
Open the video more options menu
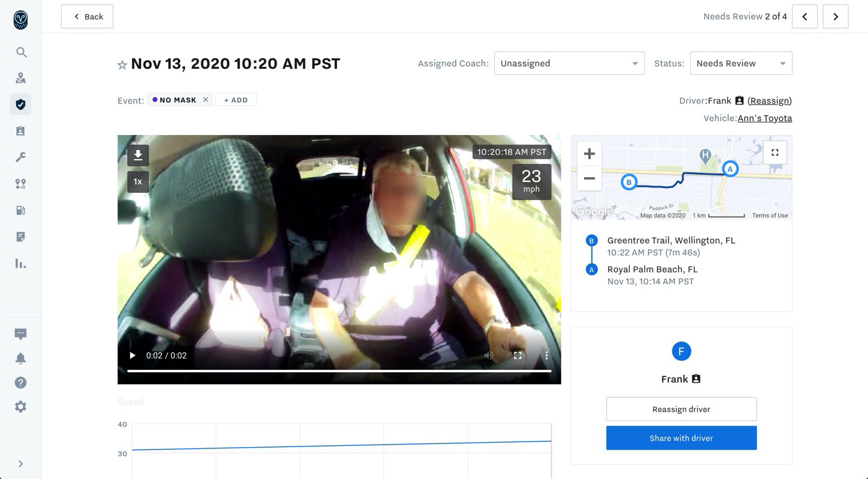(x=547, y=355)
